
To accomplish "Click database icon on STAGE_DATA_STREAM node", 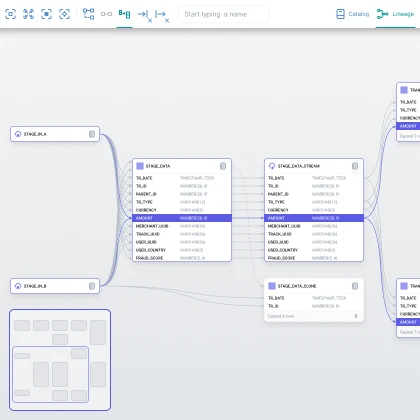I will click(x=355, y=166).
